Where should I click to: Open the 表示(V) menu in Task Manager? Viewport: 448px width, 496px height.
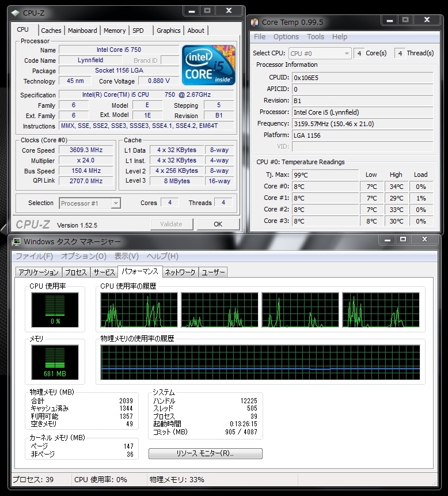click(127, 256)
